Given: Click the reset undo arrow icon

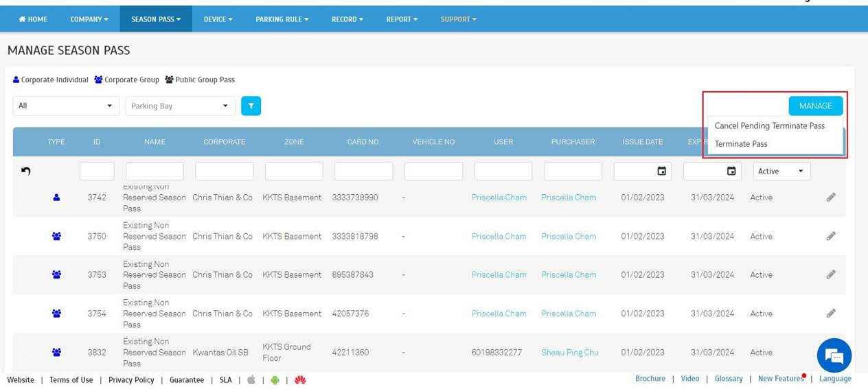Looking at the screenshot, I should 26,171.
